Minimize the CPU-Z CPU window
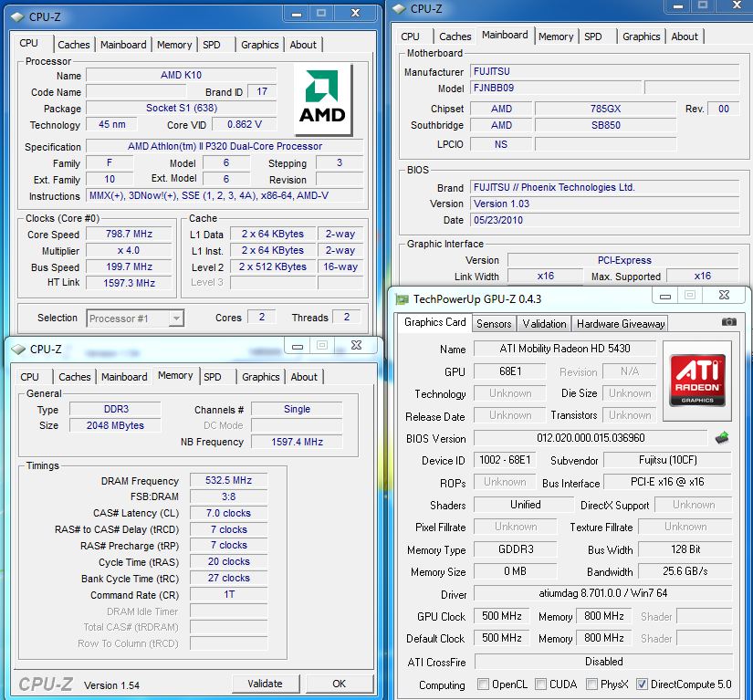The height and width of the screenshot is (700, 753). [297, 14]
